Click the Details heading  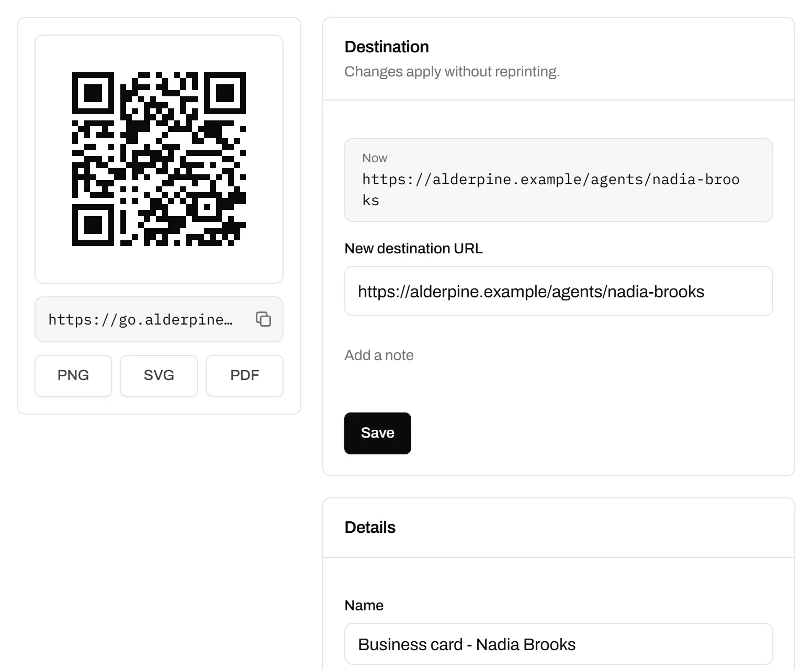(x=370, y=527)
